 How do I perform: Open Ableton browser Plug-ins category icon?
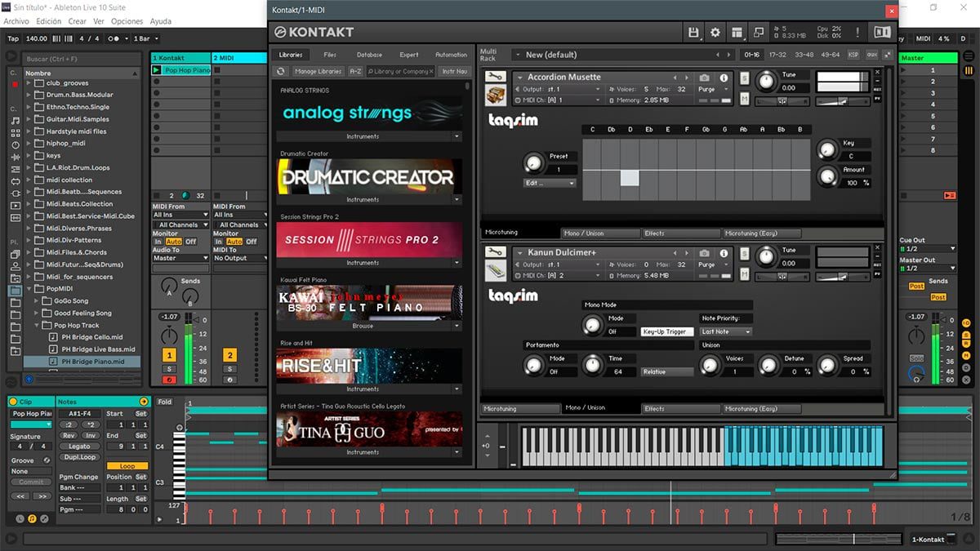[x=16, y=193]
